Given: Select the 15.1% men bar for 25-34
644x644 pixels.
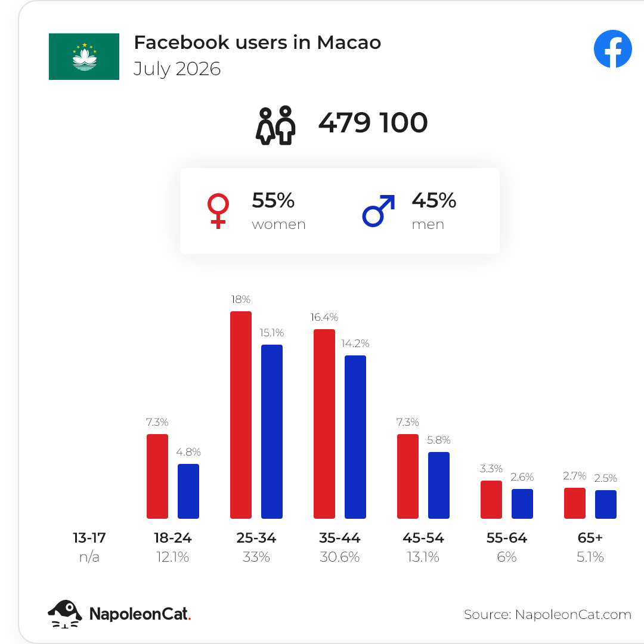Looking at the screenshot, I should pyautogui.click(x=272, y=432).
